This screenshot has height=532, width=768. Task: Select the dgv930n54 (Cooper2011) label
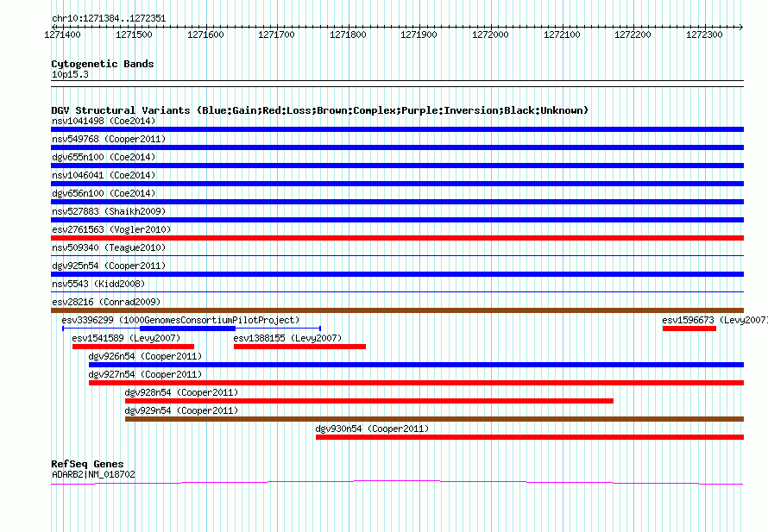click(x=372, y=429)
